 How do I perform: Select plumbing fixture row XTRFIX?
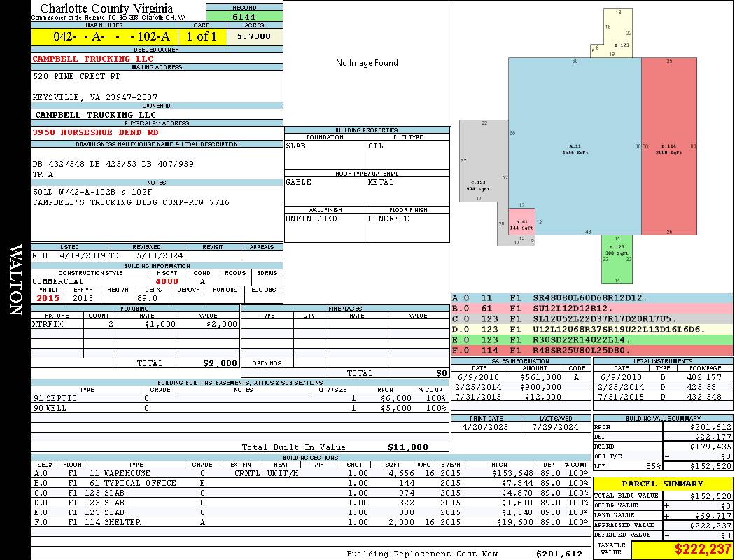click(136, 324)
